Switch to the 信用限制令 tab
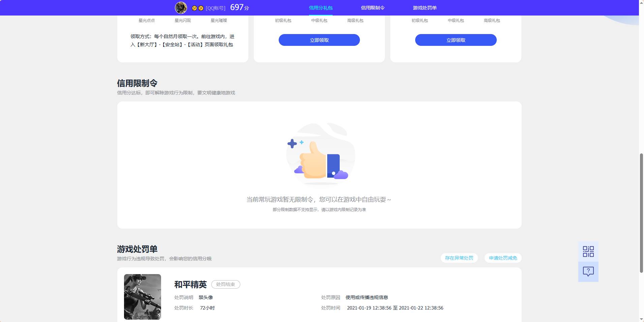644x322 pixels. pyautogui.click(x=373, y=8)
